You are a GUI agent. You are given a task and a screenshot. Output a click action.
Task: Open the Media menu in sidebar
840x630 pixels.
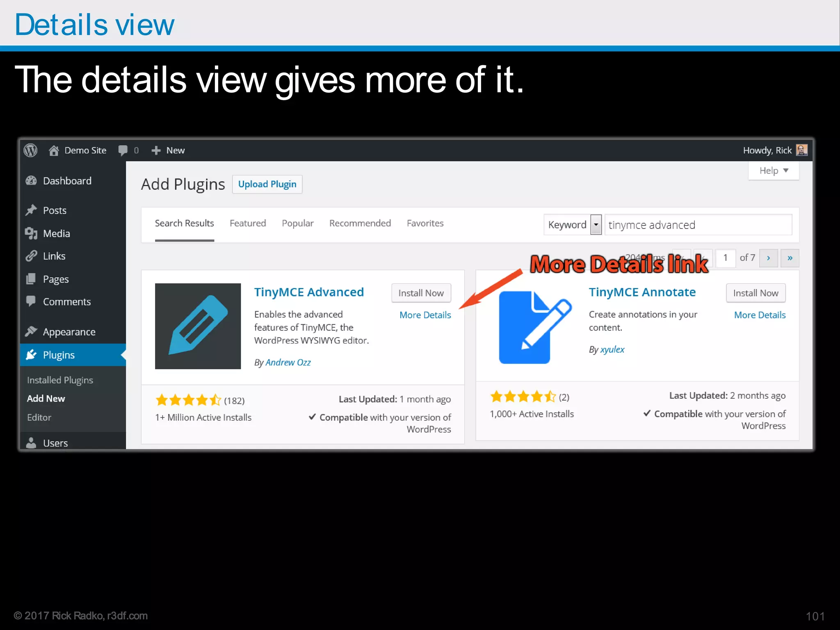point(56,233)
